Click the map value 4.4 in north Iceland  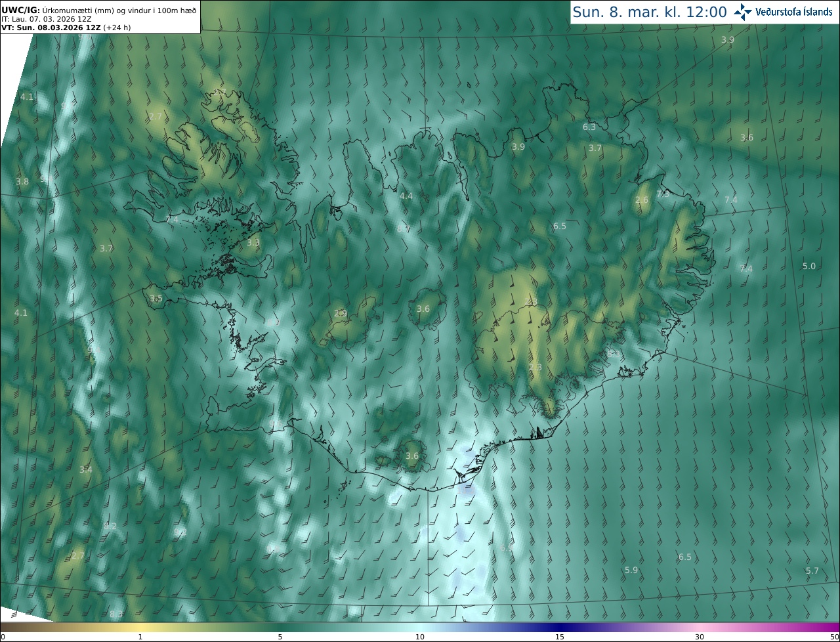(x=406, y=196)
